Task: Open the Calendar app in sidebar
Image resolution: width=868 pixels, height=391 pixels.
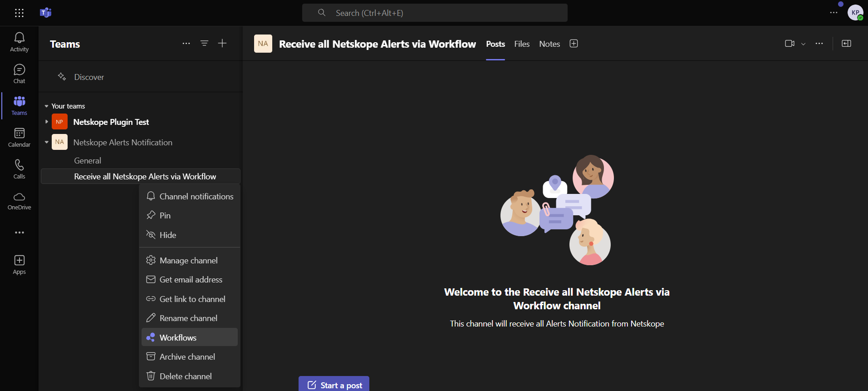Action: tap(19, 137)
